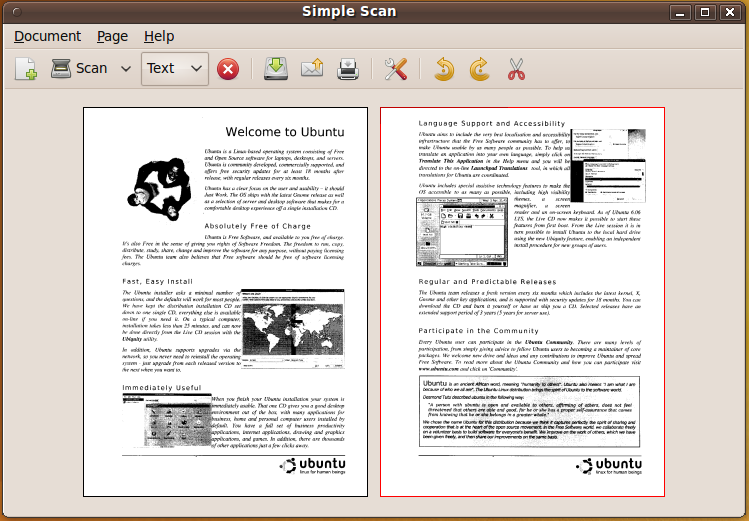
Task: Select the Welcome to Ubuntu page
Action: coord(225,302)
